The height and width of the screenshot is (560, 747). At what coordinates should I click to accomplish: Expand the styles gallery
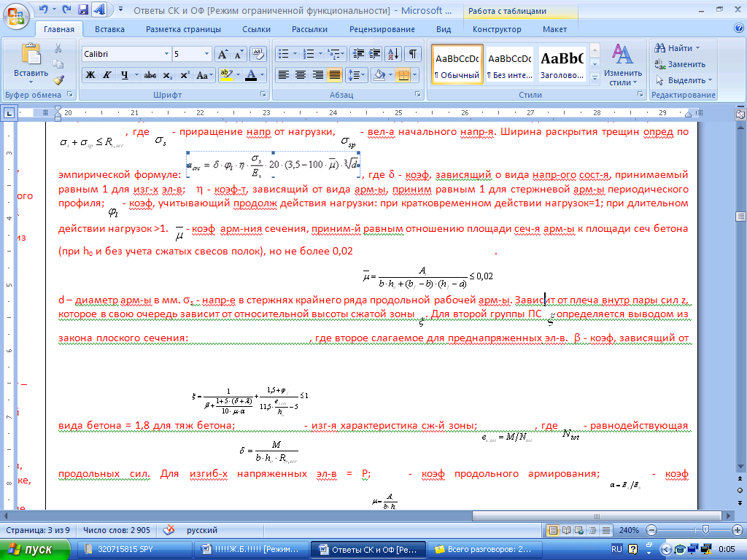point(595,78)
